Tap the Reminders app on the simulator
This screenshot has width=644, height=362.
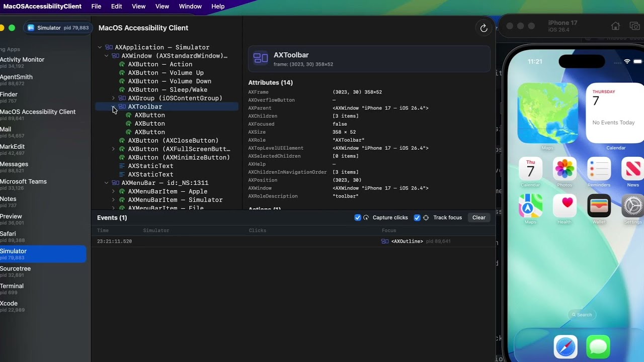pyautogui.click(x=599, y=169)
